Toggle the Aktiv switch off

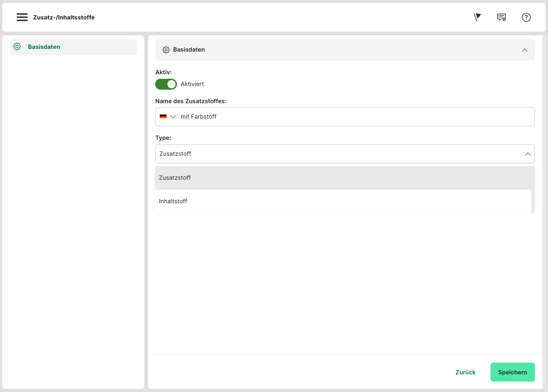tap(166, 84)
